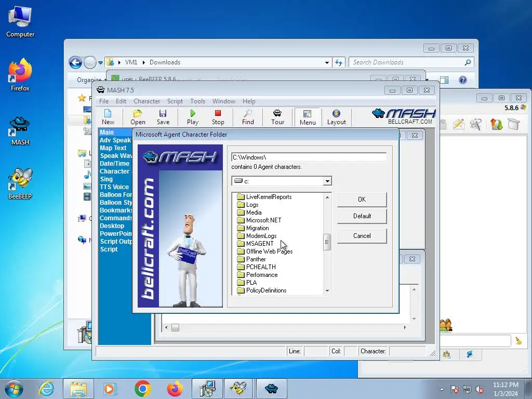Screen dimensions: 532x399
Task: Save the script using the Save icon
Action: coord(163,117)
